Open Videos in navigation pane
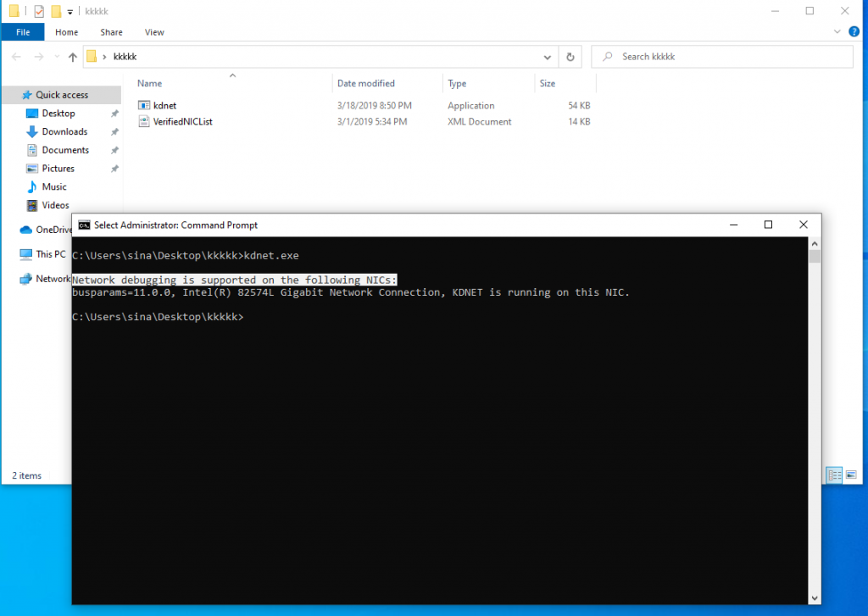This screenshot has width=868, height=616. point(55,205)
